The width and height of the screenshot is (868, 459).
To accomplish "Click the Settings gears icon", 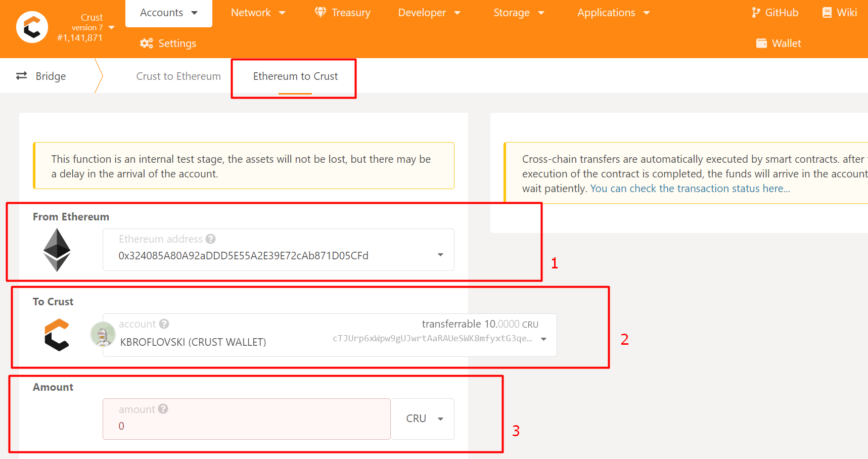I will pos(147,43).
